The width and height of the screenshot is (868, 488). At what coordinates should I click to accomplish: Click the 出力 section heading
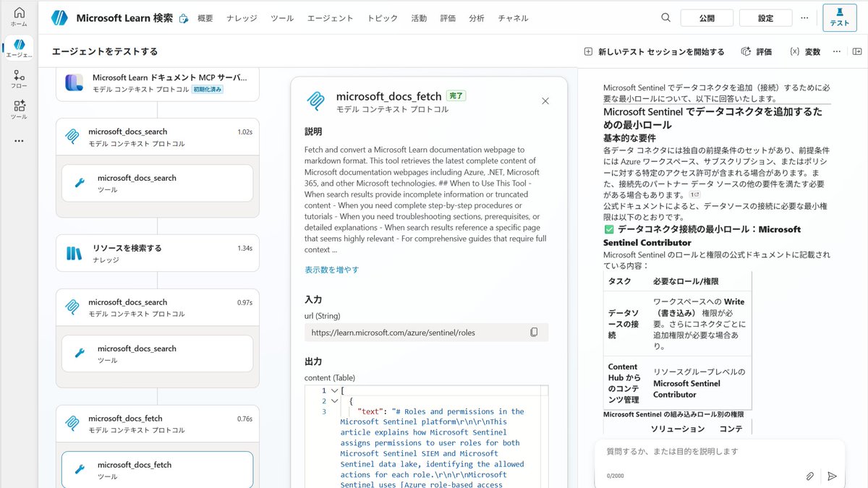coord(313,361)
